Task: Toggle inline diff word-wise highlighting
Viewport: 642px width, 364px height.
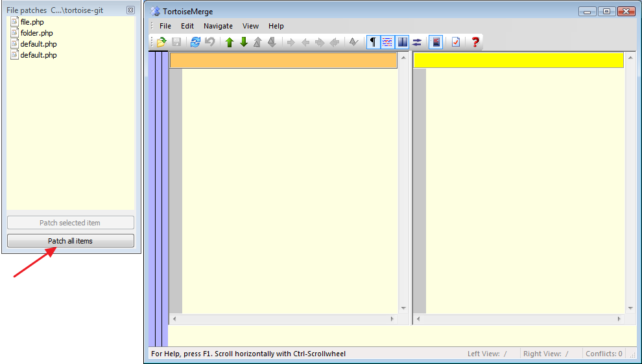Action: [388, 42]
